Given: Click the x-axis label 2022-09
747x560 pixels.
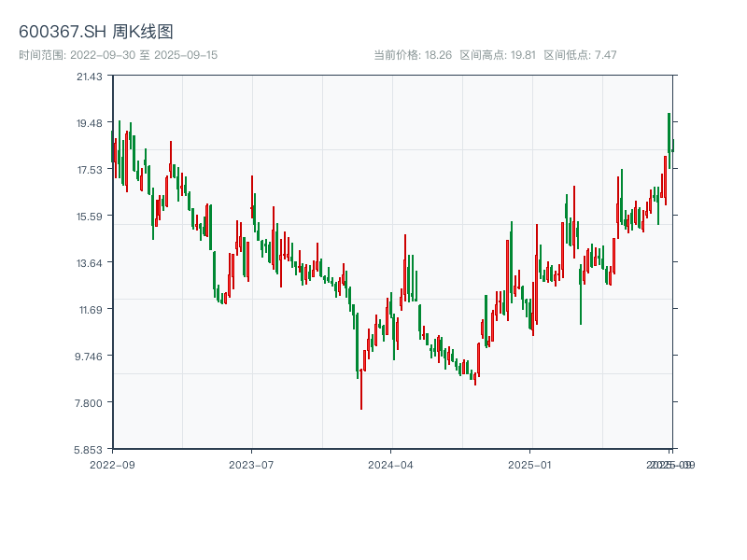Looking at the screenshot, I should point(112,465).
